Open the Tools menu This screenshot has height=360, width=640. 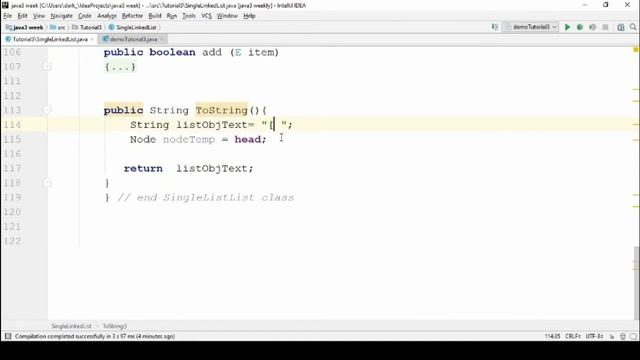(x=189, y=16)
